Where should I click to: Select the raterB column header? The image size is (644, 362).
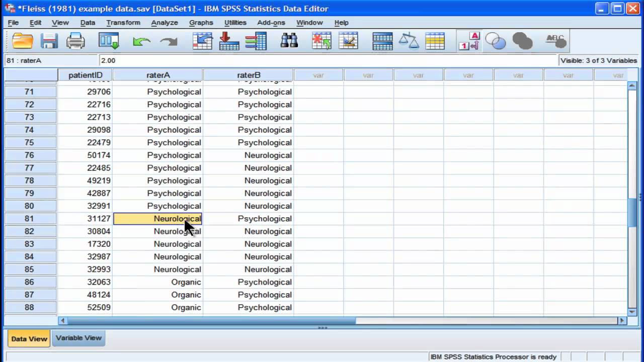point(249,75)
